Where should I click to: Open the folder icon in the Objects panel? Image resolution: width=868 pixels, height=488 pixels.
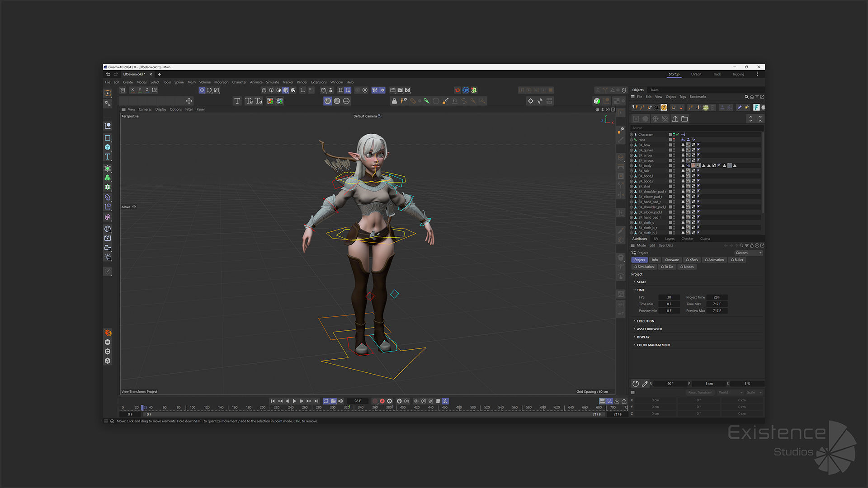tap(684, 119)
